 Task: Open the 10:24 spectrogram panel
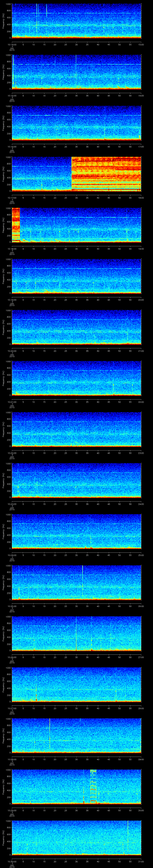76,531
